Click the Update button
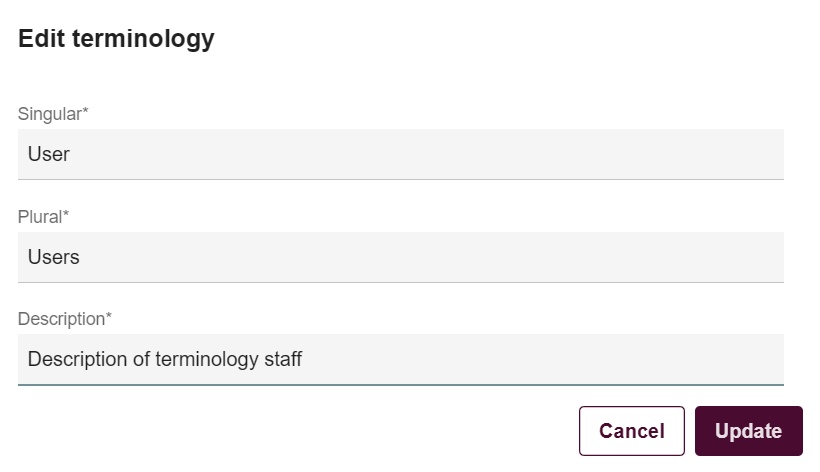Image resolution: width=820 pixels, height=472 pixels. 748,431
